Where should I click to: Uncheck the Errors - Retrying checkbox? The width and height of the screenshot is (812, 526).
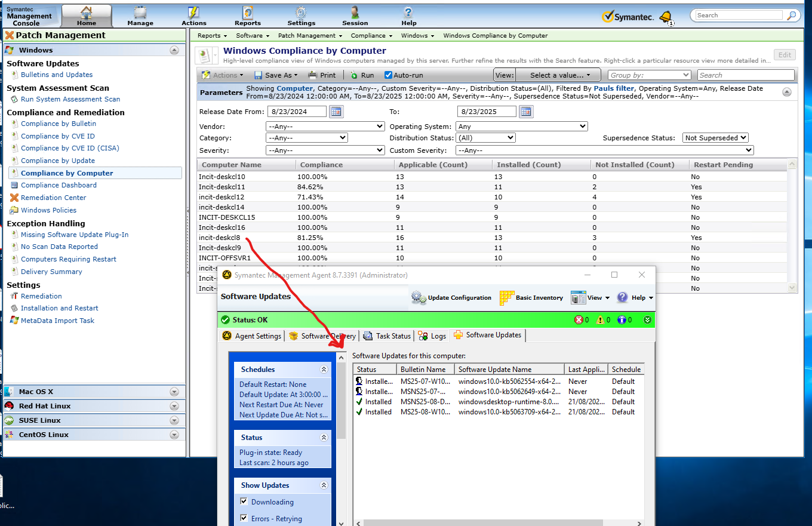[244, 518]
